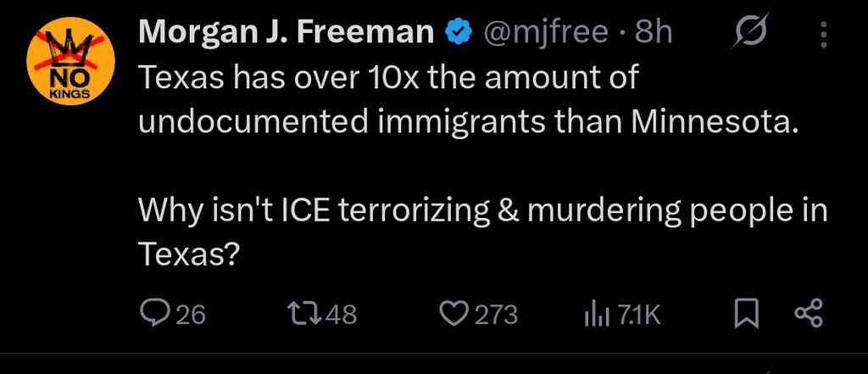Open the tweet text about Texas immigrants
Viewport: 868px width, 374px height.
467,101
